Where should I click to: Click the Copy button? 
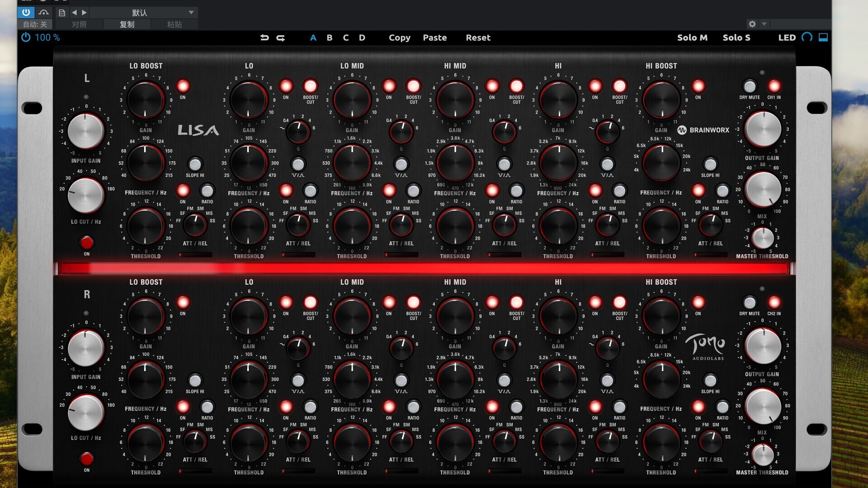[400, 38]
